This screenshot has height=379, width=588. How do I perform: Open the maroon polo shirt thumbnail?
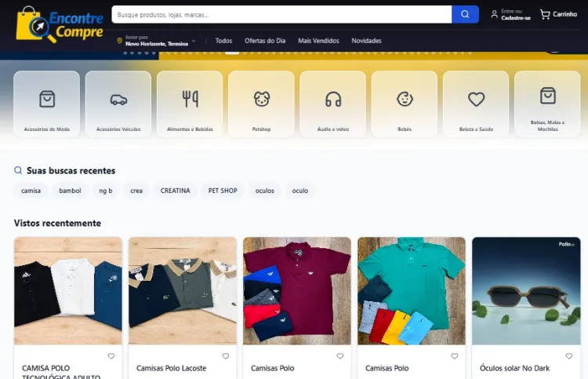[297, 291]
